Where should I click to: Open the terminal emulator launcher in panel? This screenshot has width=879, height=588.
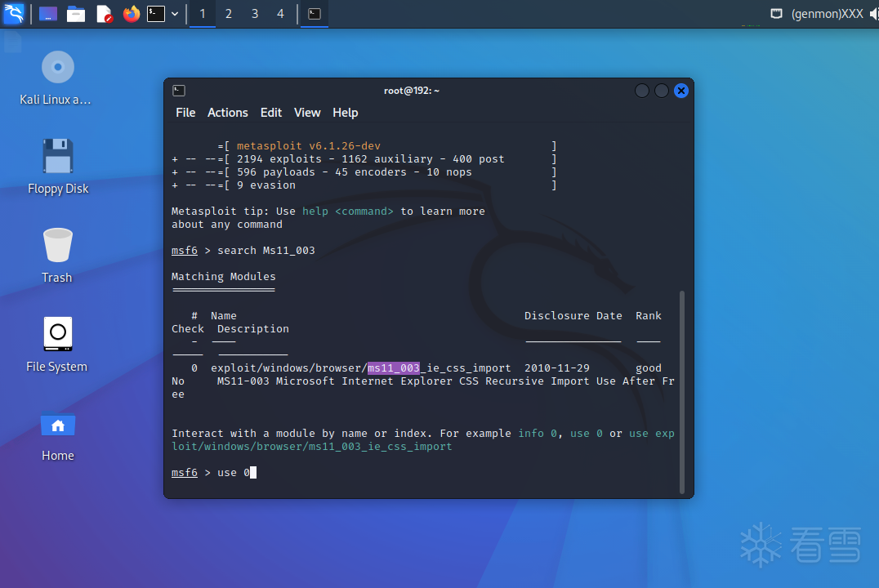coord(156,13)
